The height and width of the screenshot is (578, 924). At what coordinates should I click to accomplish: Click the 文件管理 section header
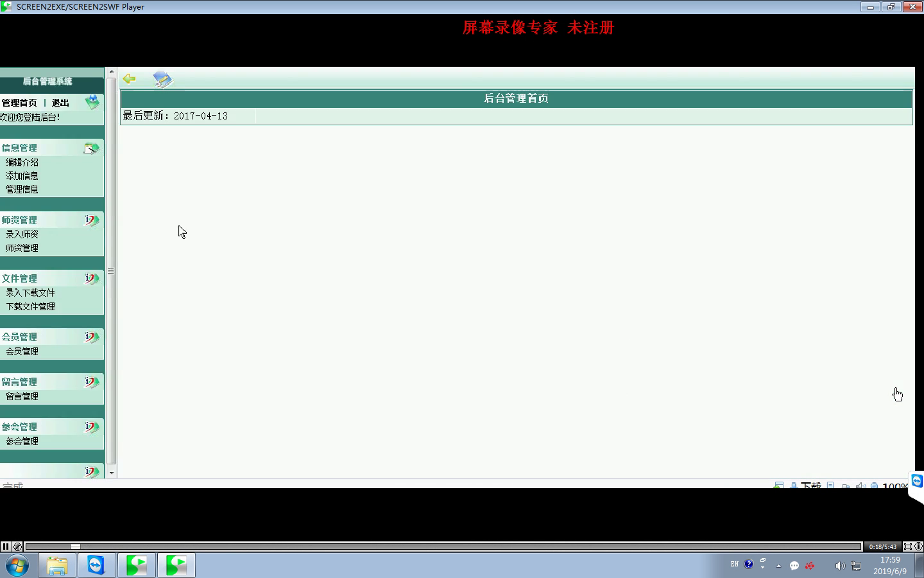[19, 278]
